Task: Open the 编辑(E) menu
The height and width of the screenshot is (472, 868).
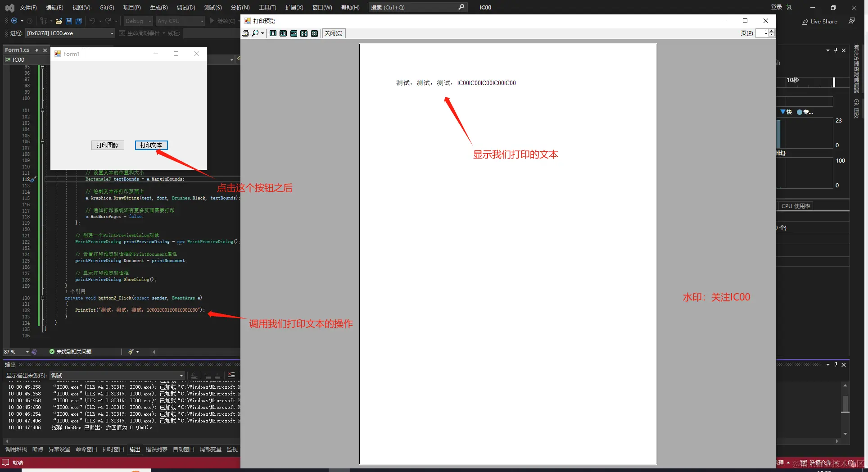Action: point(54,8)
